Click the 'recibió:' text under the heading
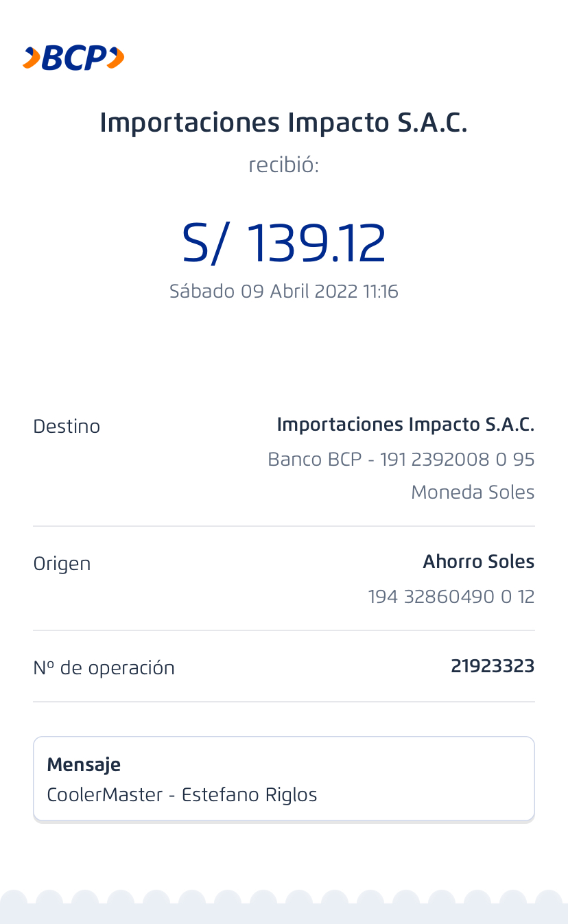The width and height of the screenshot is (568, 924). pos(283,165)
